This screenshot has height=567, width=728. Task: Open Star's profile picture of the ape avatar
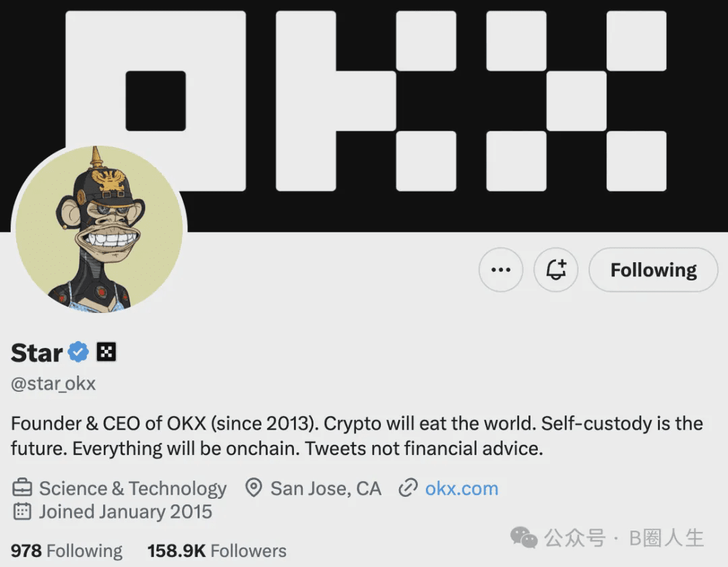point(101,229)
